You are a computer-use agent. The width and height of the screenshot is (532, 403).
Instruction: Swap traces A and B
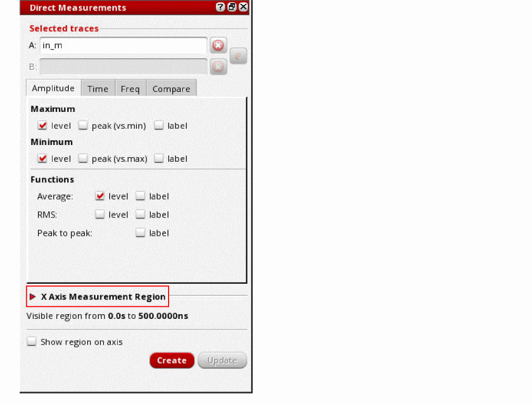(238, 56)
